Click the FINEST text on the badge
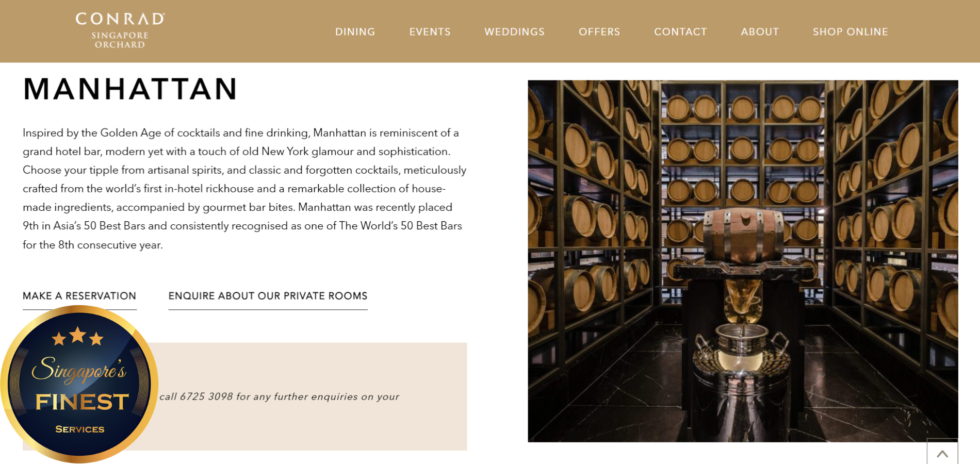980x464 pixels. click(x=81, y=402)
